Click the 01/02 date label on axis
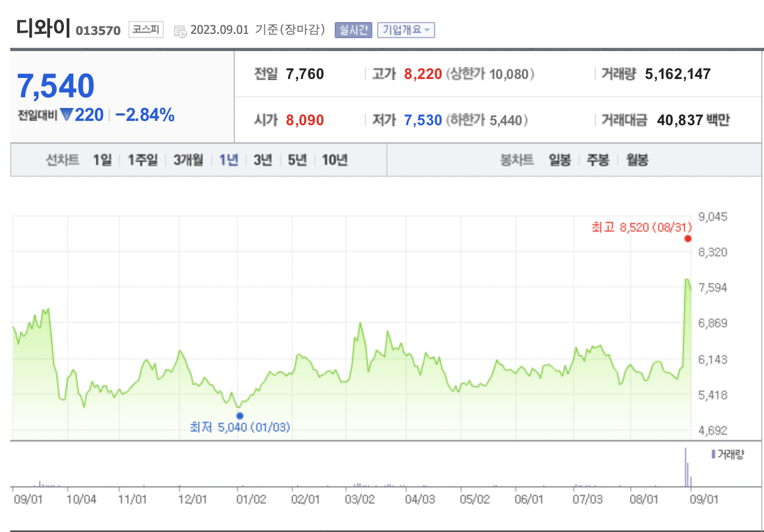 [251, 499]
